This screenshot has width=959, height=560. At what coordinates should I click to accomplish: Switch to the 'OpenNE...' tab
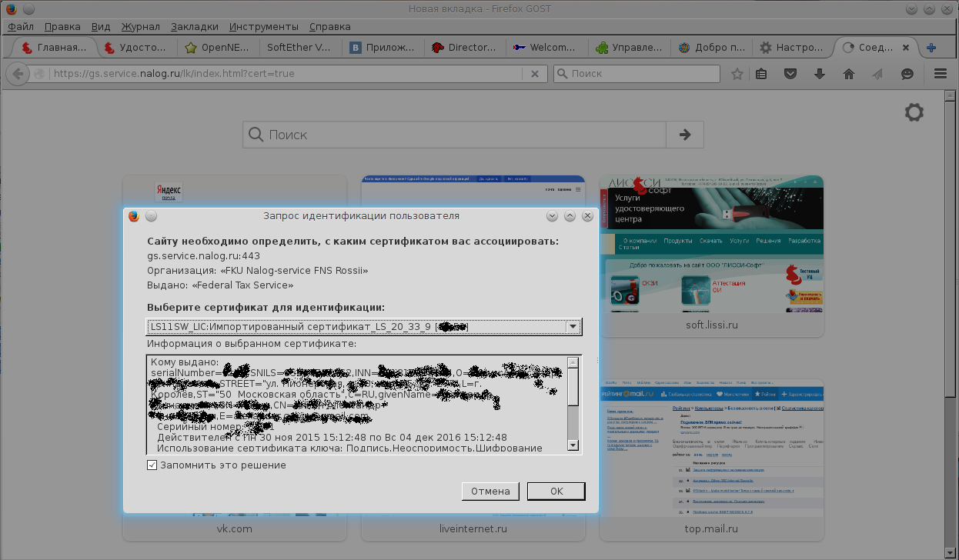tap(218, 48)
